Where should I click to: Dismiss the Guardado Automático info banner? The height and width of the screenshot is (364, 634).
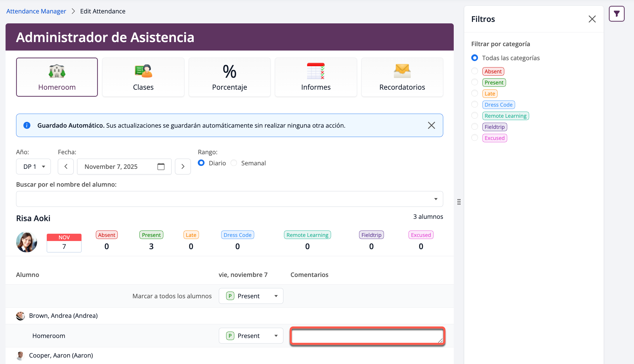431,125
